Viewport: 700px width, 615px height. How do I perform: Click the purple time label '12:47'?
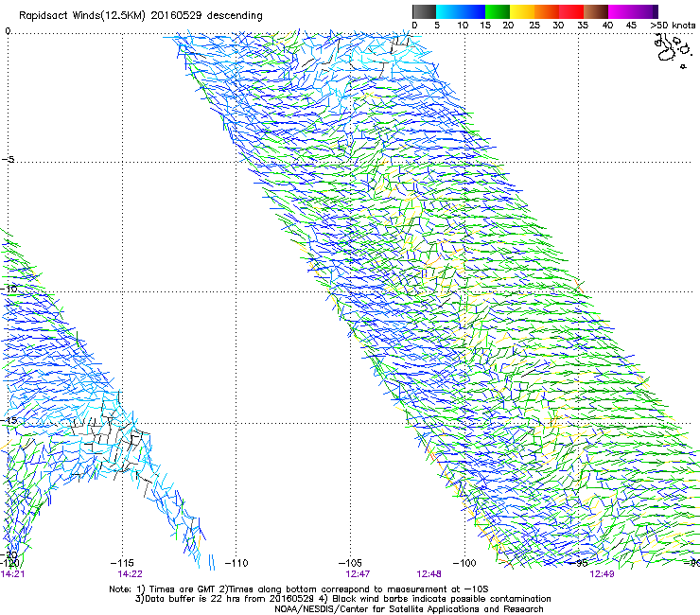(358, 574)
